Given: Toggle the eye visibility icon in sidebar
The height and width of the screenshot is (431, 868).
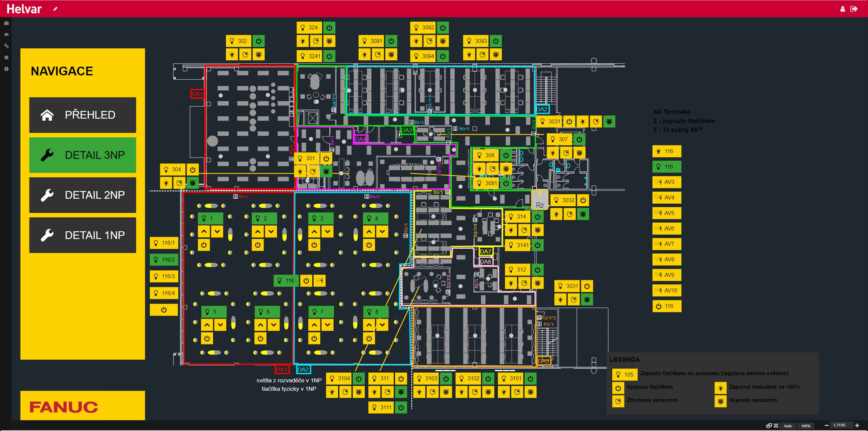Looking at the screenshot, I should point(6,35).
